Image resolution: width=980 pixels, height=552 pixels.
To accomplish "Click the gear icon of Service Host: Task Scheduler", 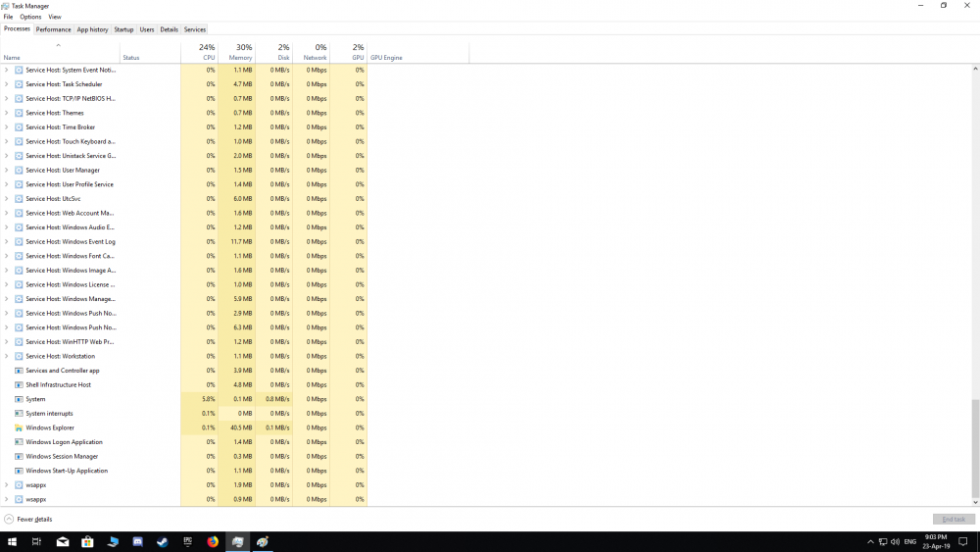I will [x=19, y=84].
